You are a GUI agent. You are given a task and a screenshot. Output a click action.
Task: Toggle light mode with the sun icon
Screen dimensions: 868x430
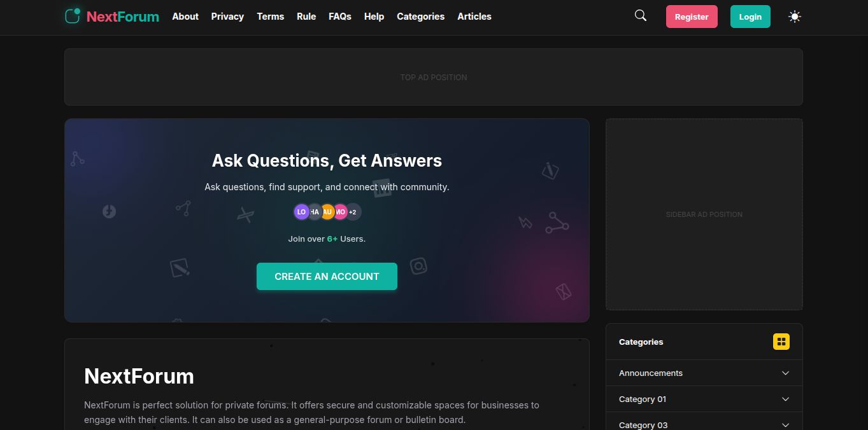pos(794,17)
